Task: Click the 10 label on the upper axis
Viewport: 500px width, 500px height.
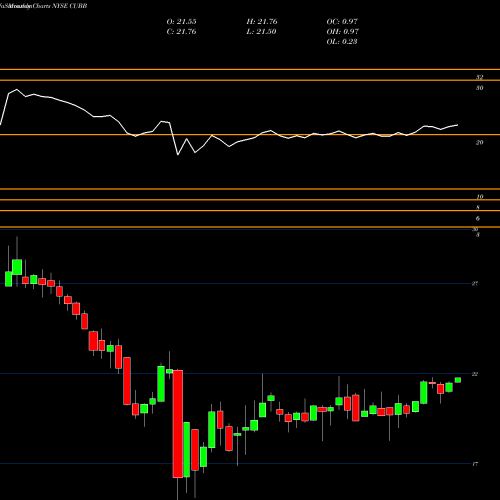Action: point(479,197)
